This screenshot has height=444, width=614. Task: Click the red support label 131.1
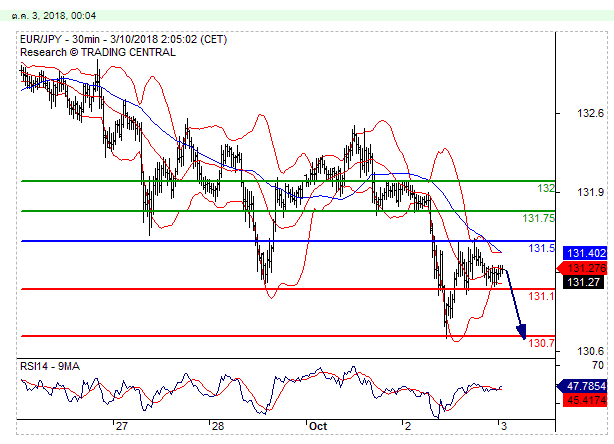coord(542,296)
